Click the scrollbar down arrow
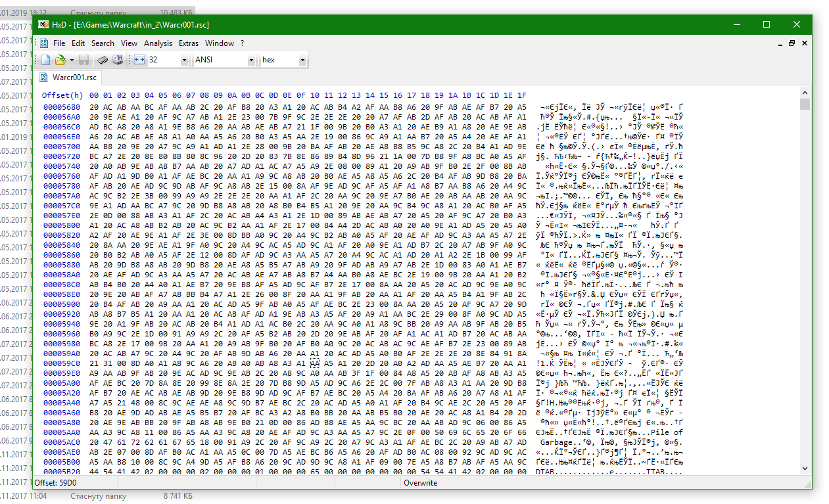829x504 pixels. click(x=804, y=469)
